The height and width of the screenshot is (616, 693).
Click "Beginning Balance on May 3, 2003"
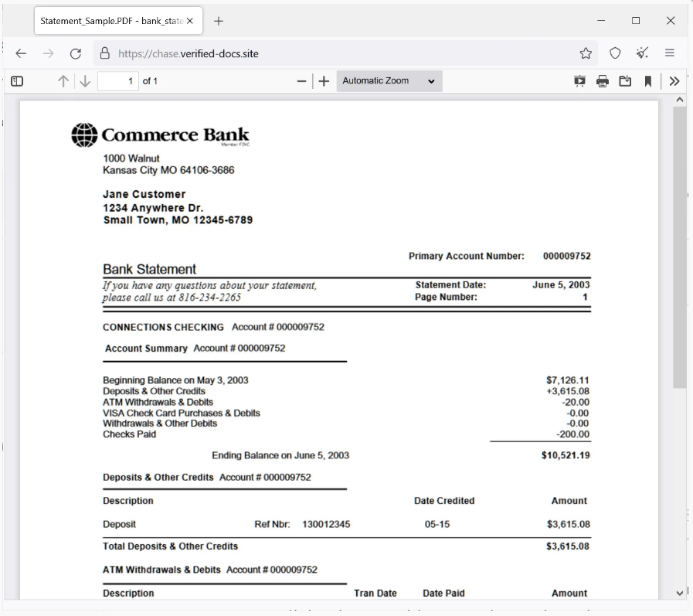point(175,380)
